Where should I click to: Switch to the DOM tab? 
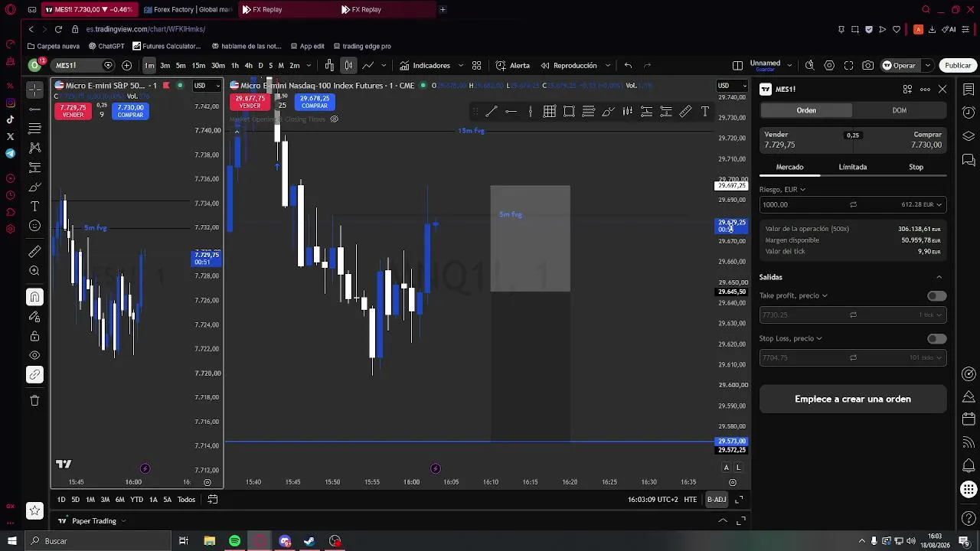[899, 110]
